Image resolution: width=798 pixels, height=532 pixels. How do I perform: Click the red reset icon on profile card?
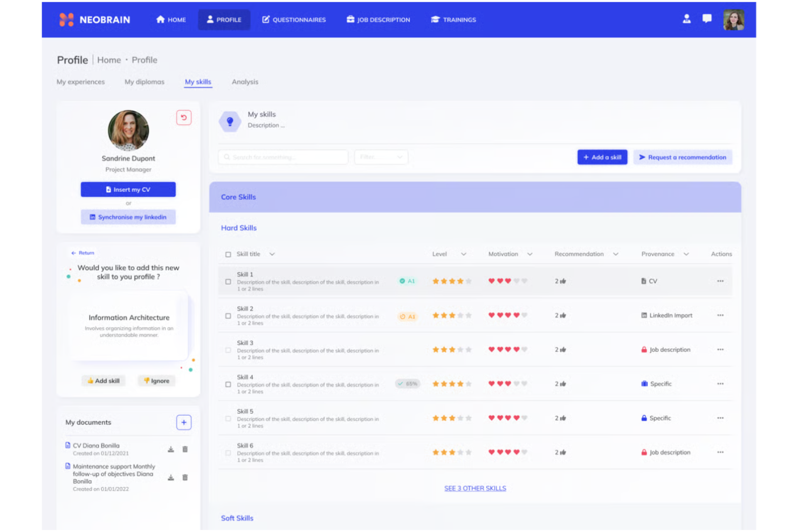[184, 118]
